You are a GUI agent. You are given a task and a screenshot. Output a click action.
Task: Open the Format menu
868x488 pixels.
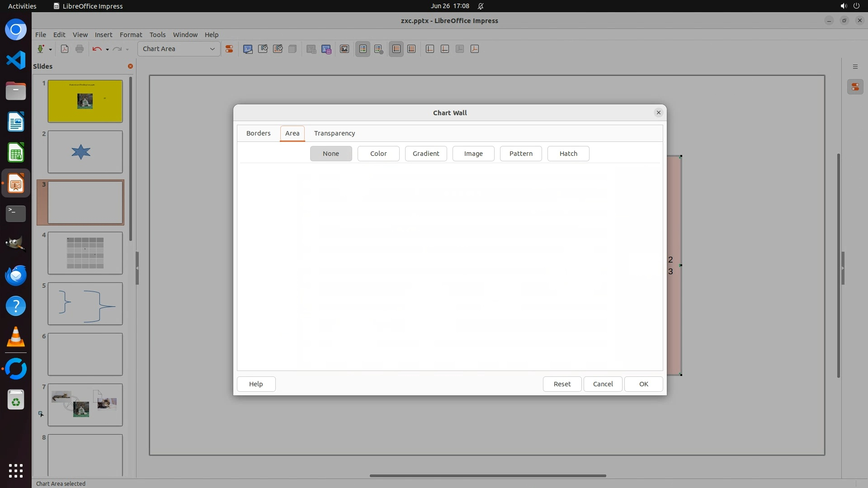click(x=131, y=35)
